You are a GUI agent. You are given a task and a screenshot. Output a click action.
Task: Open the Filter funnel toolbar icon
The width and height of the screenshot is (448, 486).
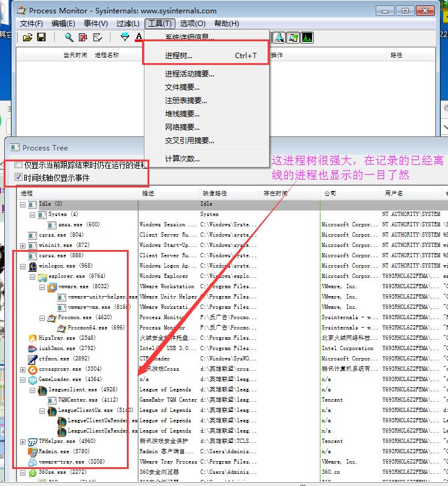coord(125,38)
